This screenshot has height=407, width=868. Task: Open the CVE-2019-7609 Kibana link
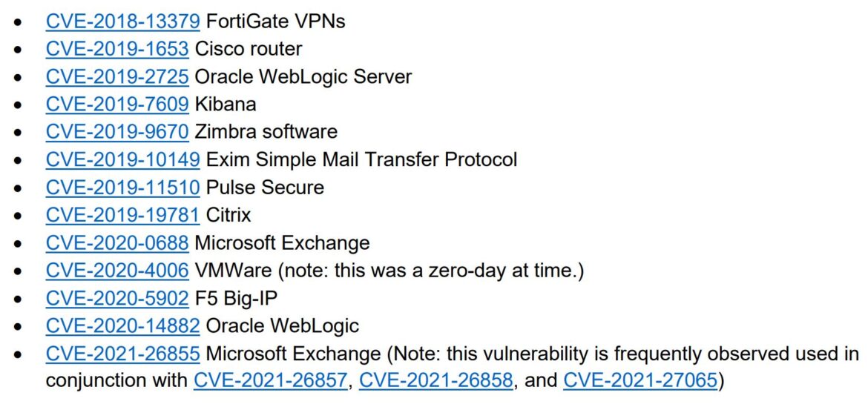coord(116,104)
